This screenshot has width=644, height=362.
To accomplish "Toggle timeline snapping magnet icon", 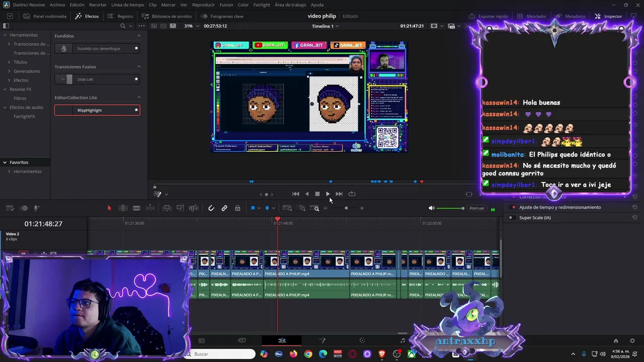I will click(211, 208).
